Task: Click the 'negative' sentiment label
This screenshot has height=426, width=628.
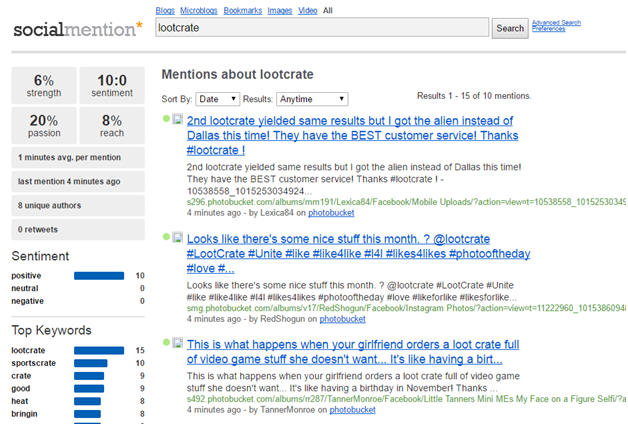Action: 27,301
